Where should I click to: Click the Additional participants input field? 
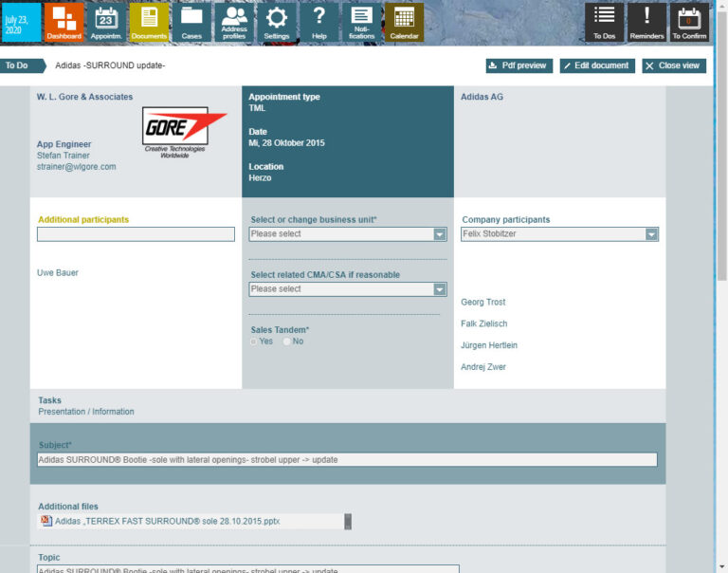point(136,234)
